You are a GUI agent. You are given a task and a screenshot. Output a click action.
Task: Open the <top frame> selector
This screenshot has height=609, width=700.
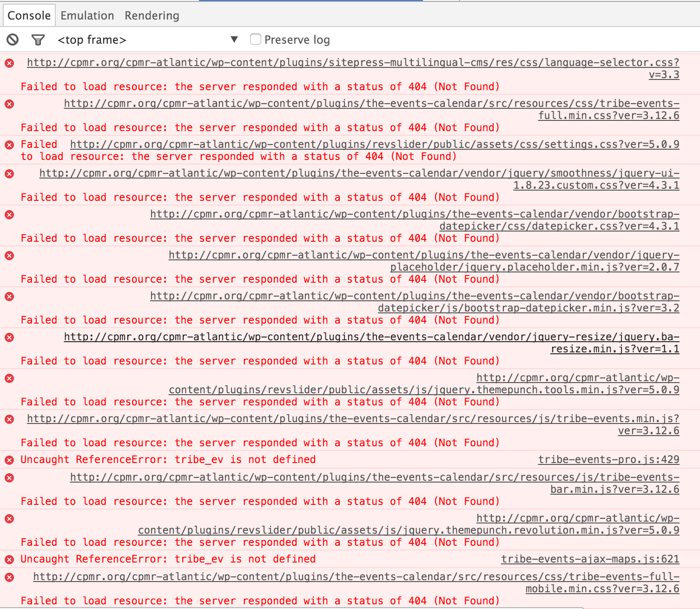point(92,40)
